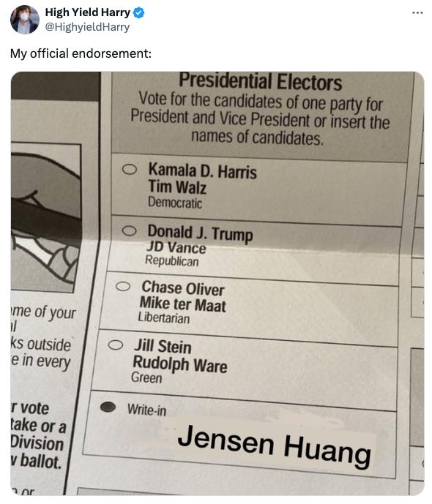Select the Chase Oliver ballot oval
This screenshot has height=504, width=432.
(123, 286)
